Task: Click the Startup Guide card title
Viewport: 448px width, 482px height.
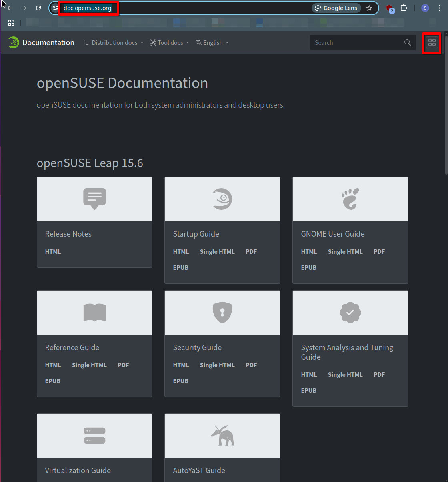Action: tap(196, 234)
